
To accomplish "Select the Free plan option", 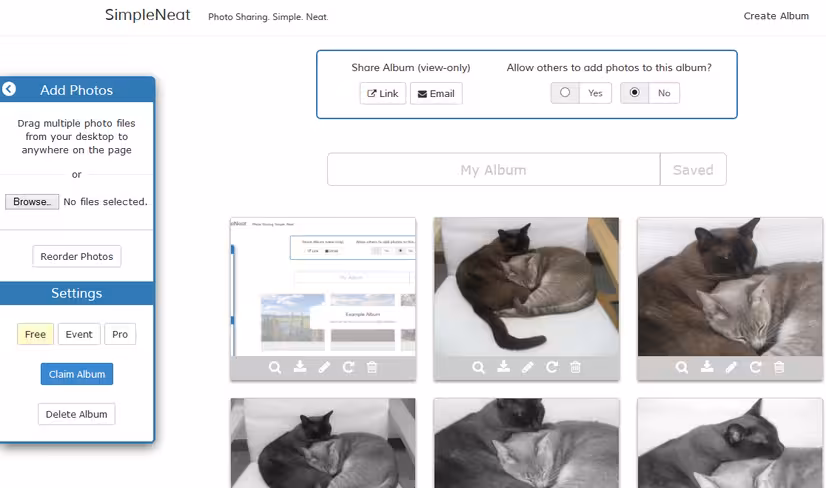I will 35,334.
